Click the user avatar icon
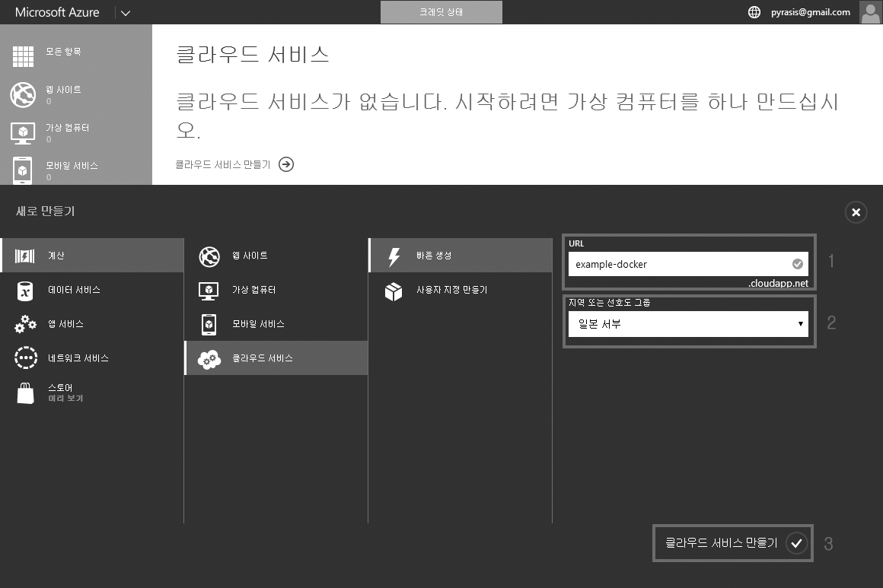The image size is (883, 588). point(870,12)
